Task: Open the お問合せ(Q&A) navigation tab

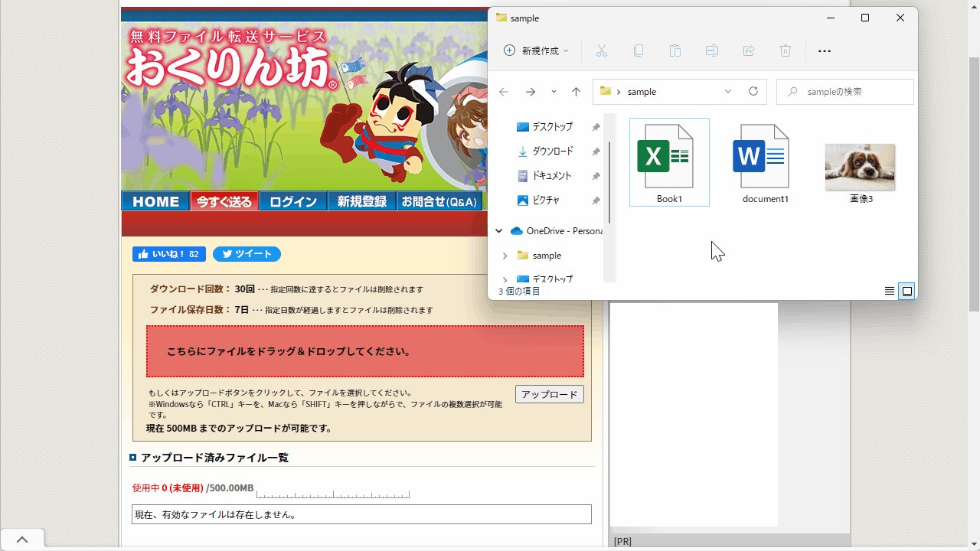Action: 439,201
